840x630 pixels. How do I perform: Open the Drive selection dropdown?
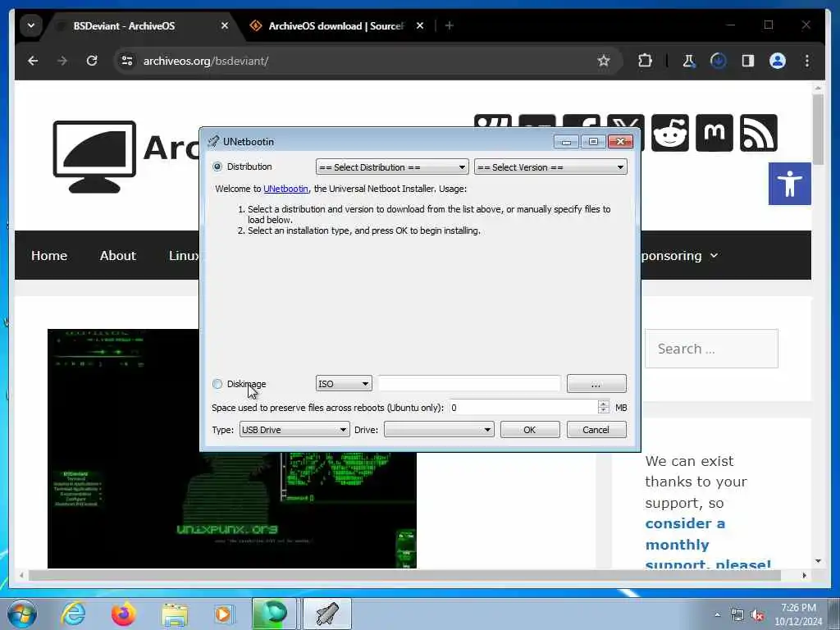point(439,430)
